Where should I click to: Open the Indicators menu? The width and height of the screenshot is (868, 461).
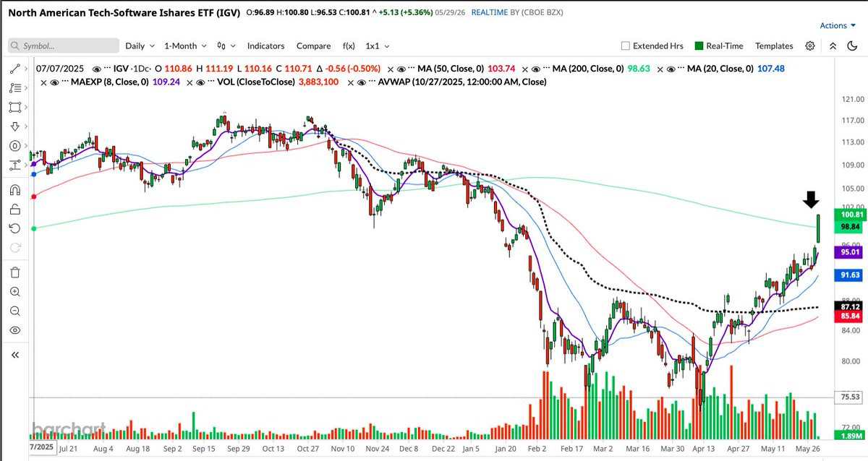click(x=265, y=46)
